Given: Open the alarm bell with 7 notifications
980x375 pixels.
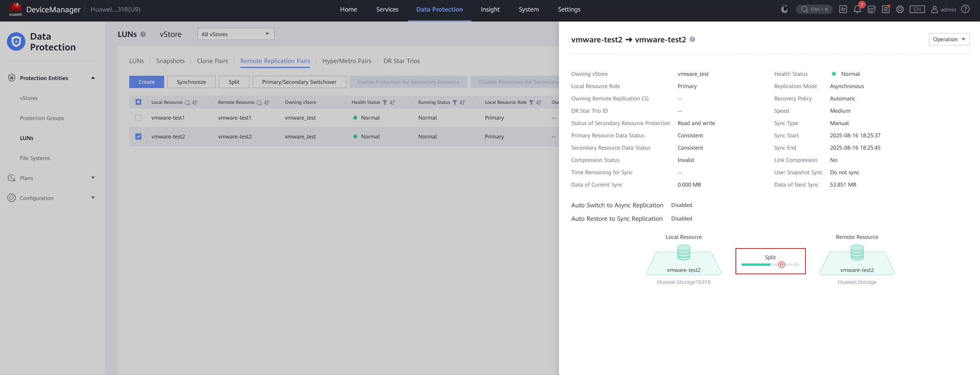Looking at the screenshot, I should (x=857, y=9).
